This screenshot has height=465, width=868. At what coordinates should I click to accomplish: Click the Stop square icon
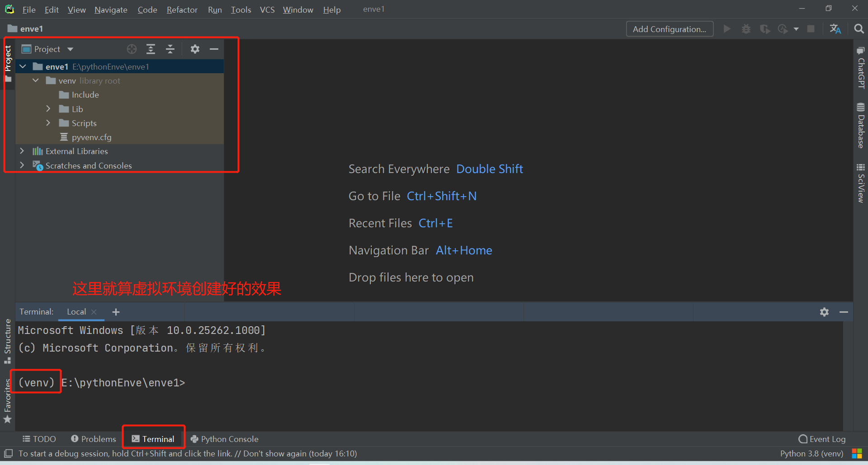click(811, 29)
